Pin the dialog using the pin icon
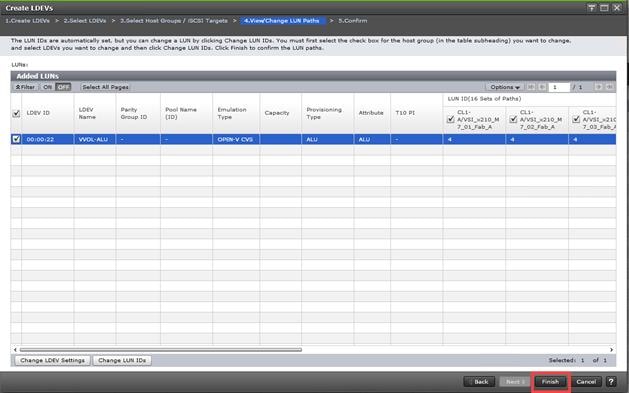The height and width of the screenshot is (393, 629). point(592,8)
